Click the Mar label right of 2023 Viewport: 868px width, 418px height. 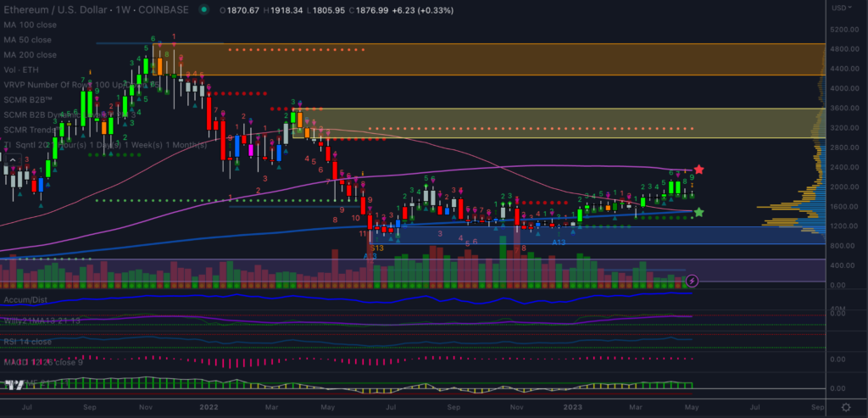tap(637, 407)
